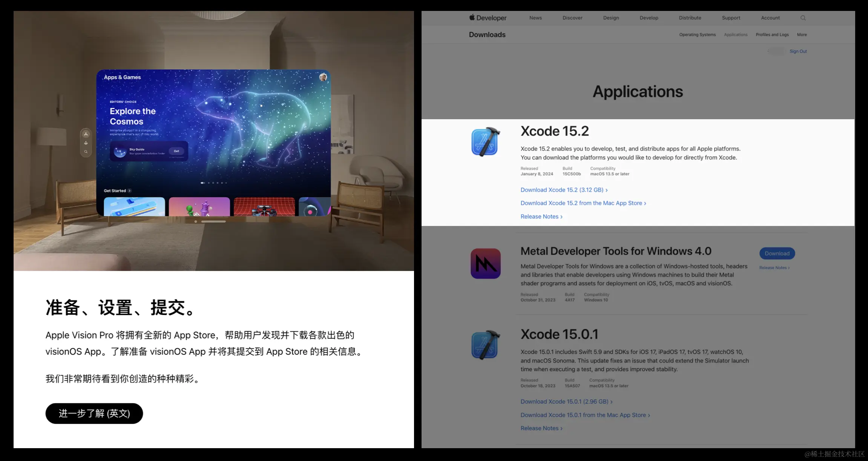
Task: Open the Support menu item
Action: tap(731, 18)
